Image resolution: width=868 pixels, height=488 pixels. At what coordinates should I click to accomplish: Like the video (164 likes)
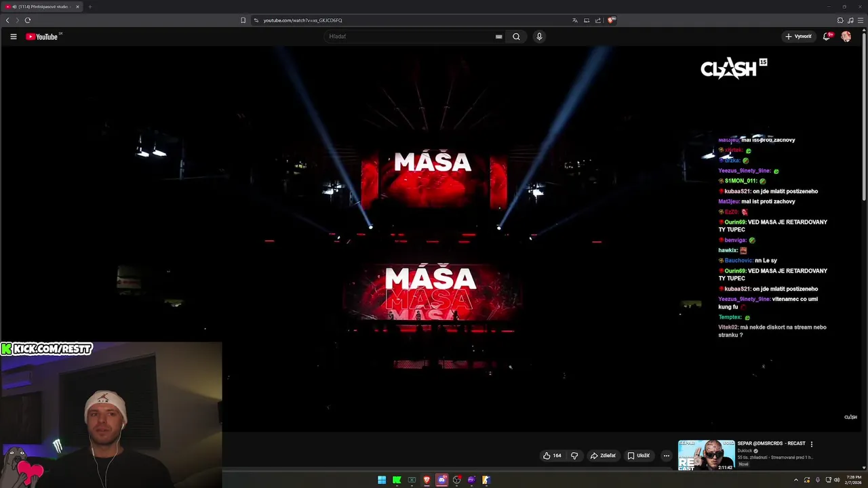click(x=552, y=455)
